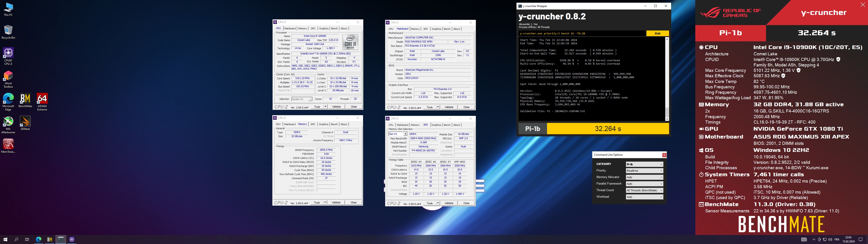The width and height of the screenshot is (868, 244).
Task: Open the AIDA64 Extreme desktop shortcut
Action: pyautogui.click(x=42, y=102)
